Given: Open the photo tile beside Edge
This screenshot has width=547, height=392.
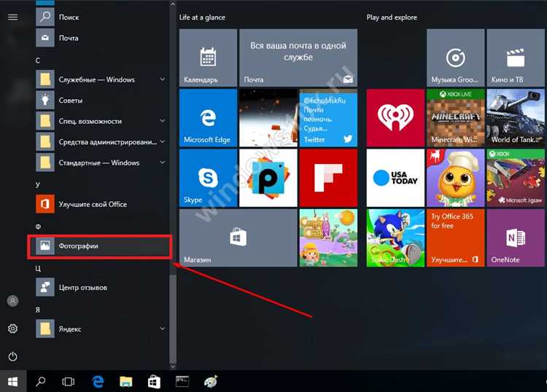Looking at the screenshot, I should pos(268,118).
